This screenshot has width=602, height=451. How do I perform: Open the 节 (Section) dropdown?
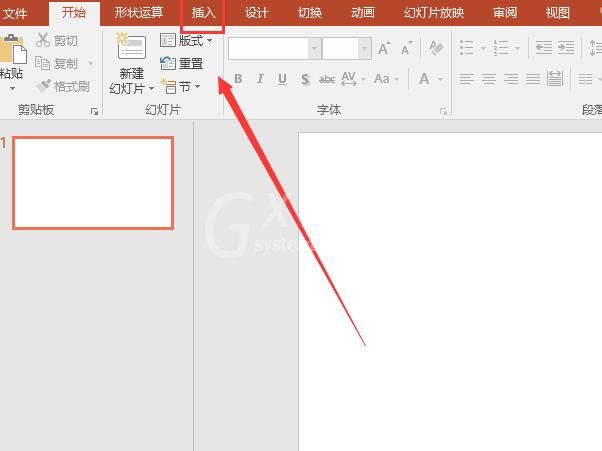coord(180,87)
